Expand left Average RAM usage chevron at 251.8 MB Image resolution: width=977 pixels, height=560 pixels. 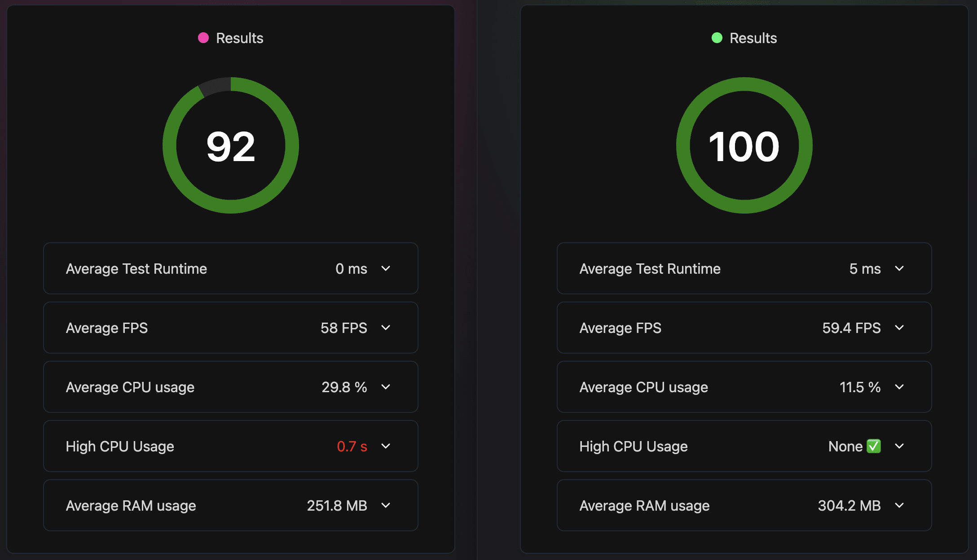click(386, 505)
